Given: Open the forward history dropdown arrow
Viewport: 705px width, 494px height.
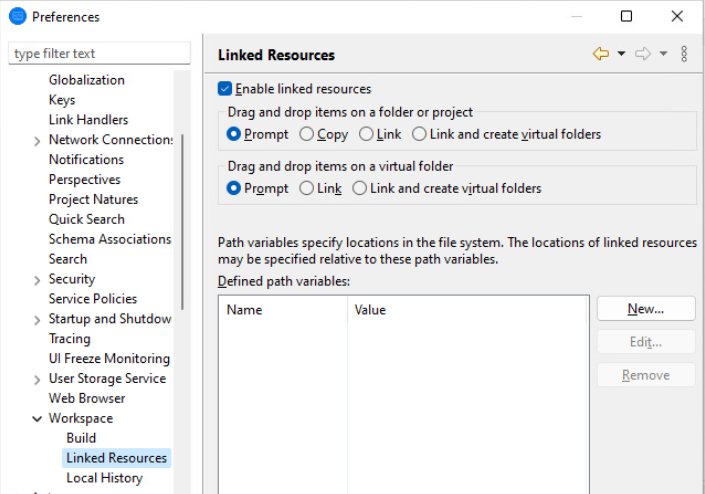Looking at the screenshot, I should point(663,54).
